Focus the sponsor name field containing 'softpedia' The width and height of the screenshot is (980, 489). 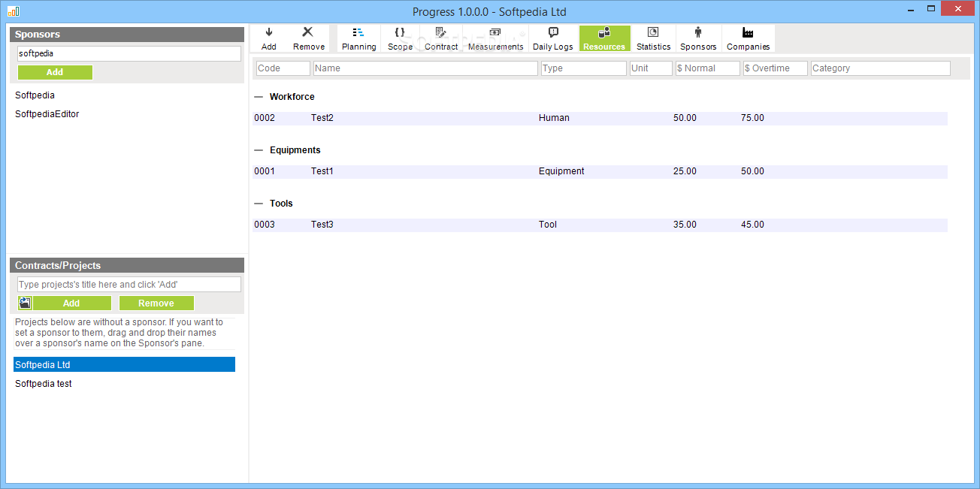pos(129,54)
